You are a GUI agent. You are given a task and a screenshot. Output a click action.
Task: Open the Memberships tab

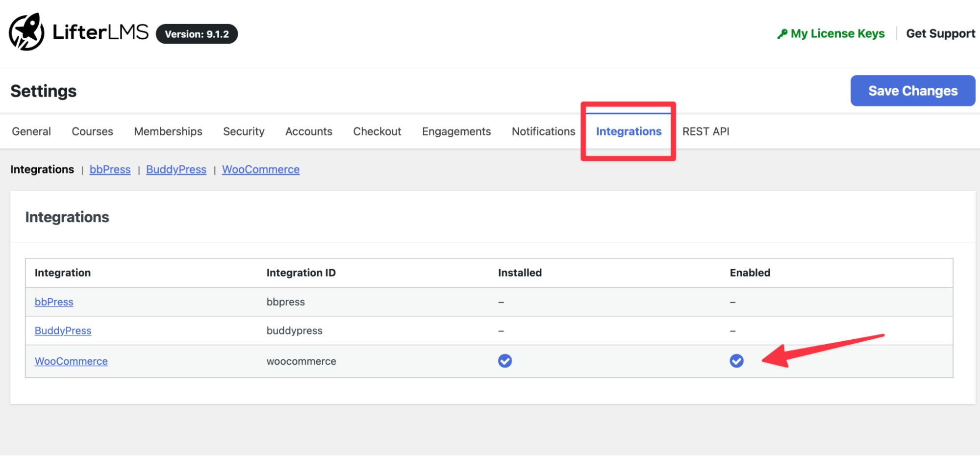point(168,131)
